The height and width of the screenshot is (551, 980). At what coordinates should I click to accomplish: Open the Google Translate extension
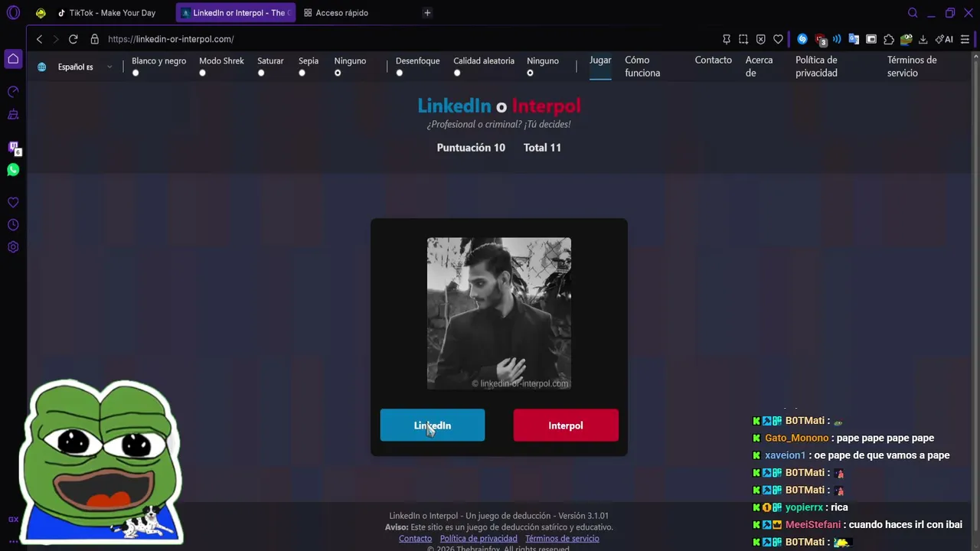(x=854, y=39)
